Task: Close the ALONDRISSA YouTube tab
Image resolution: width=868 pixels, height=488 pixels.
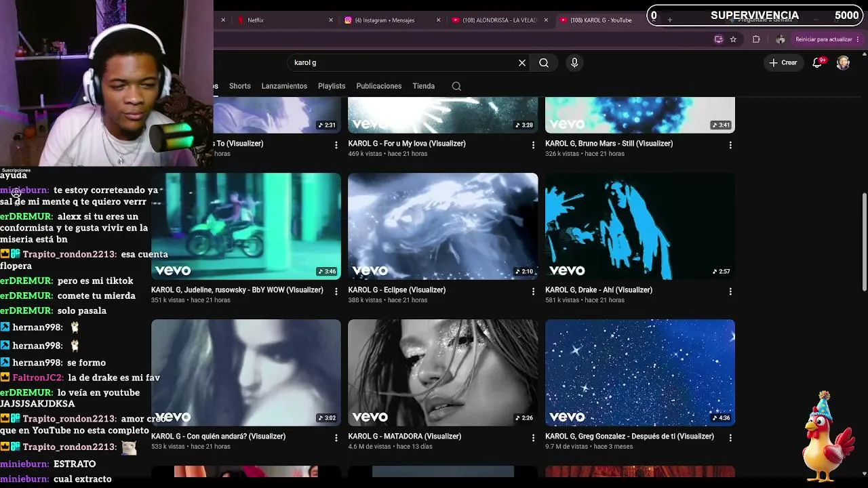Action: (546, 20)
